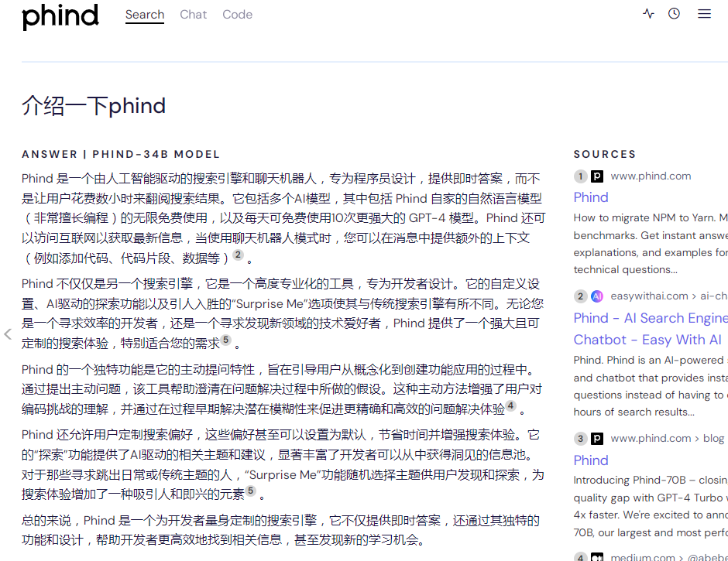Open the Phind - AI Search Engine source link

click(651, 329)
